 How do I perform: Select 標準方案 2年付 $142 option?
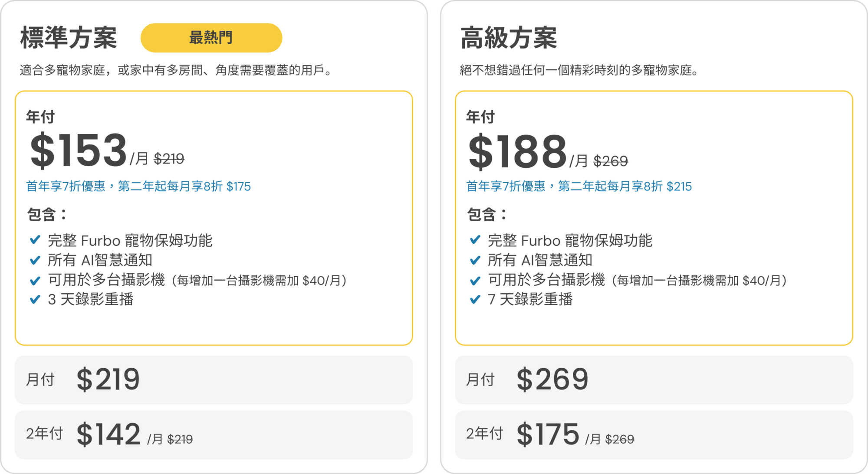click(214, 435)
